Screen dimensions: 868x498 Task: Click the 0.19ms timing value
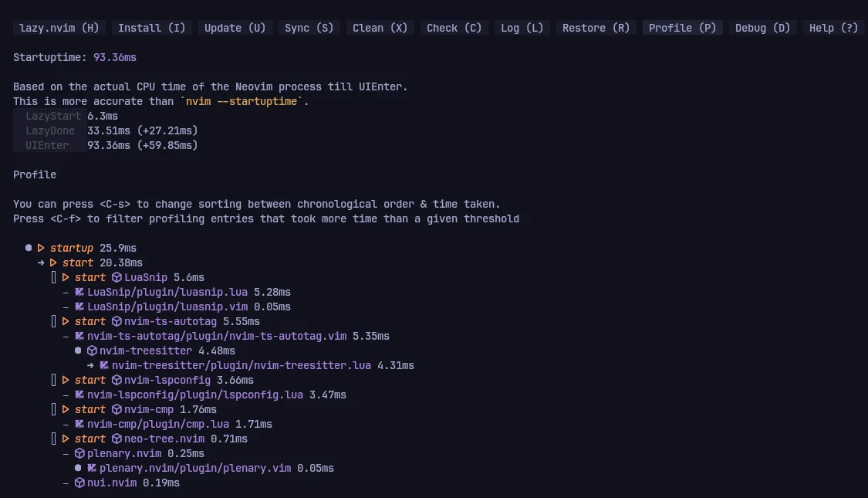tap(161, 483)
